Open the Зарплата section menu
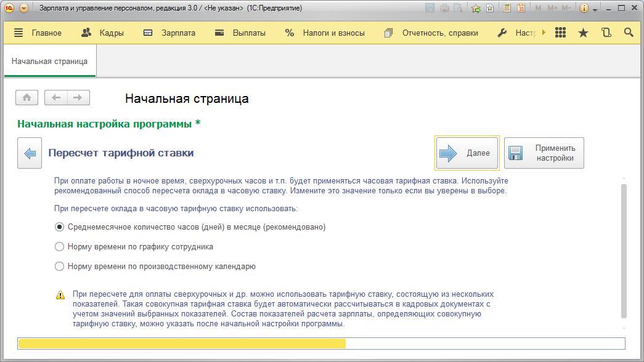Viewport: 644px width, 362px height. [x=169, y=33]
